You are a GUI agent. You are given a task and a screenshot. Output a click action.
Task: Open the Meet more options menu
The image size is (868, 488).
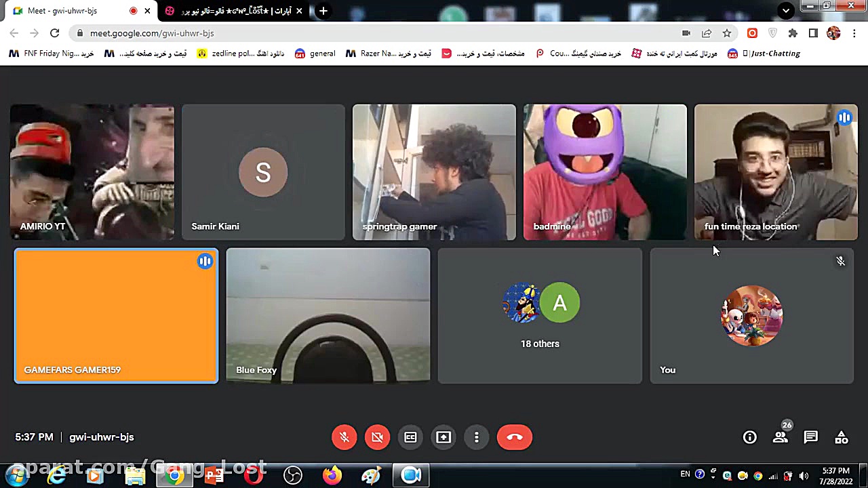point(477,437)
